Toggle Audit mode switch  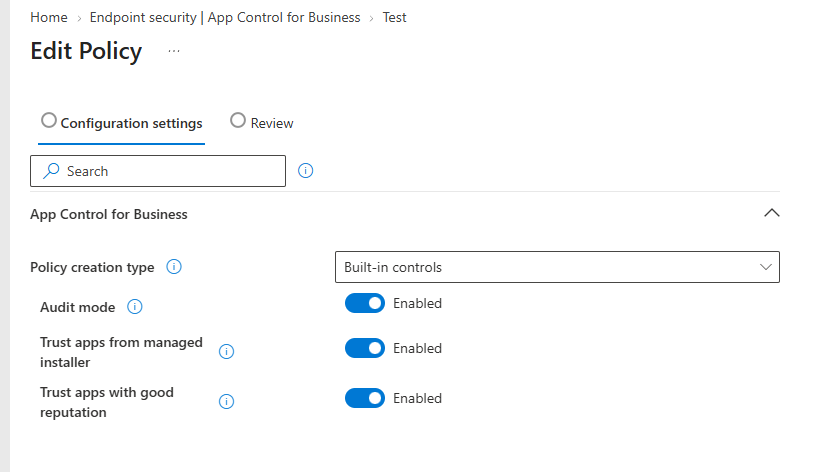pos(365,303)
